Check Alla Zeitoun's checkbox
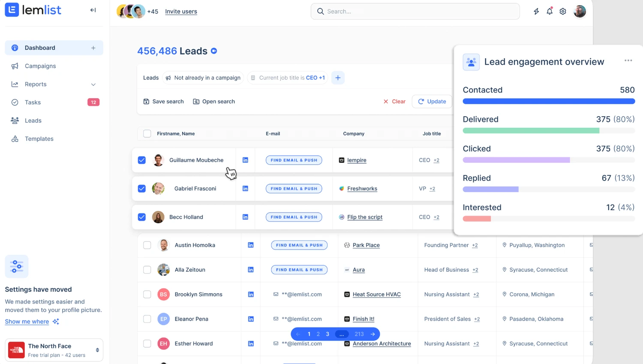Viewport: 643px width, 364px height. click(x=147, y=270)
